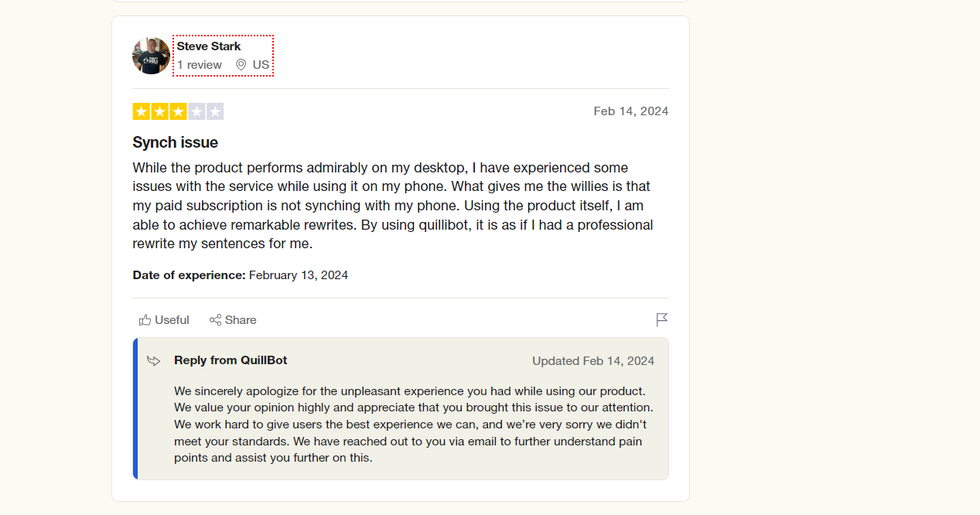Click the Date of experience line
Viewport: 980px width, 515px height.
240,275
